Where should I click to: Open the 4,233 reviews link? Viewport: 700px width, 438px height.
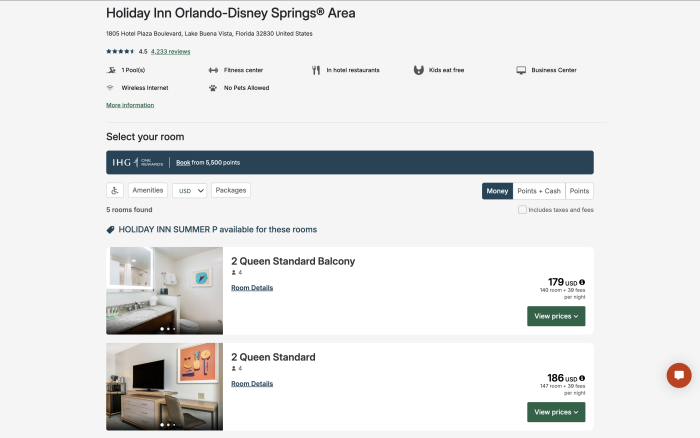[x=170, y=51]
